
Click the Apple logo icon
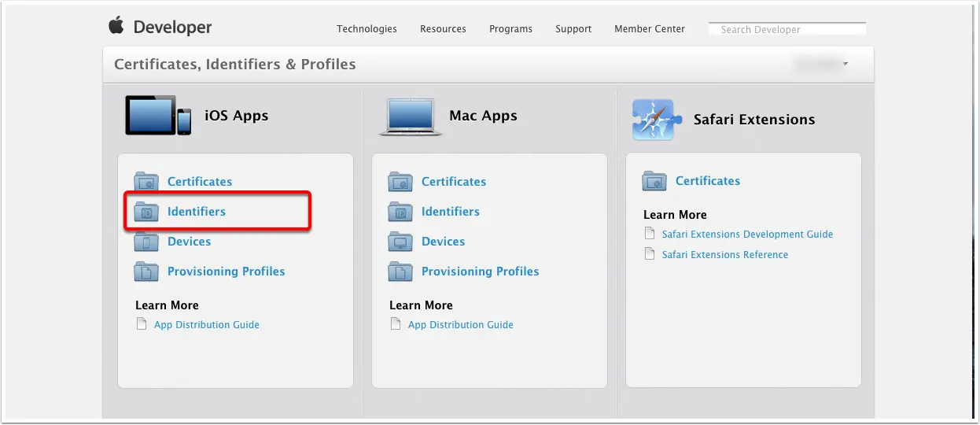click(116, 26)
